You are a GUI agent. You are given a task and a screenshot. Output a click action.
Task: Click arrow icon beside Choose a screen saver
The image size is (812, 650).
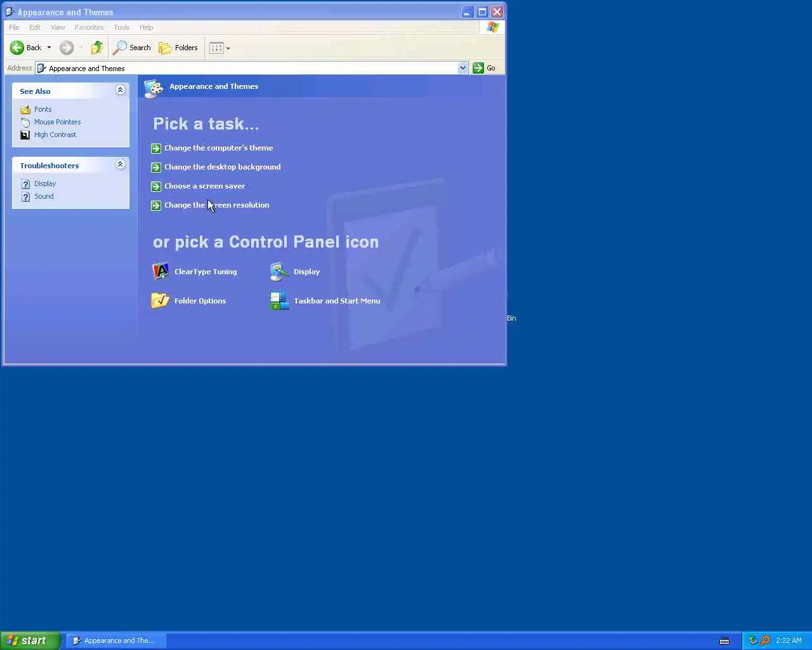pyautogui.click(x=156, y=187)
